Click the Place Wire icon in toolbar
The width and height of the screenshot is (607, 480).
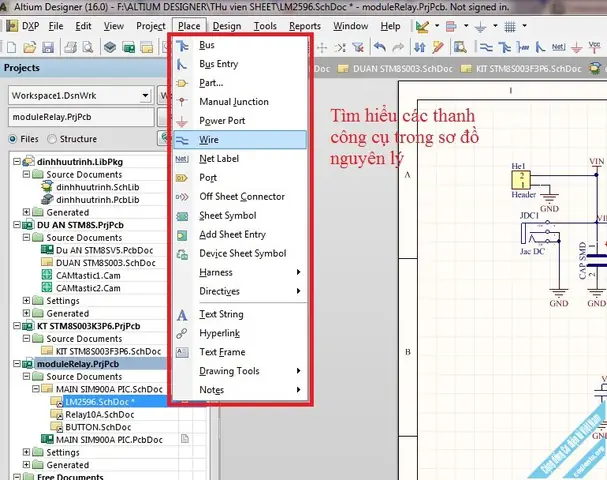(486, 47)
